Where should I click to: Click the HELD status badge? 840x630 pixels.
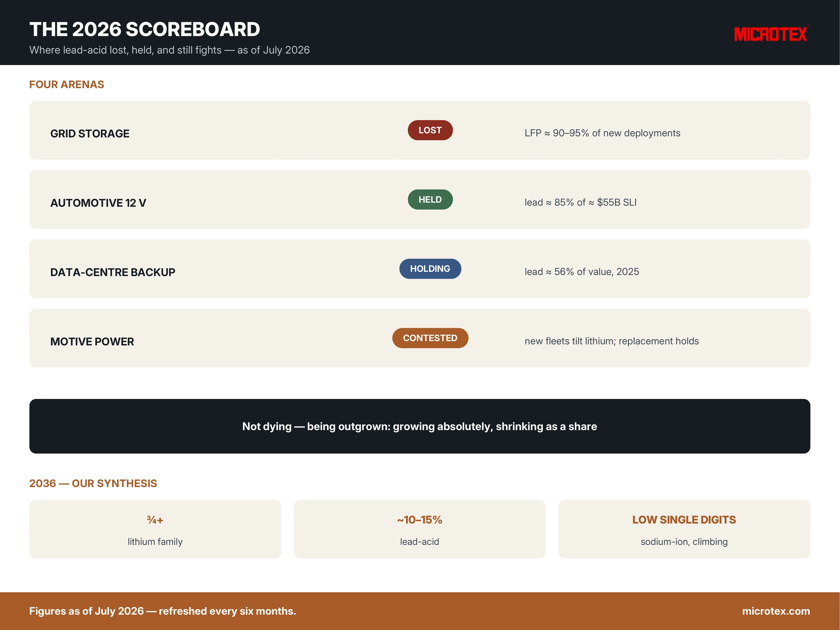click(x=430, y=199)
